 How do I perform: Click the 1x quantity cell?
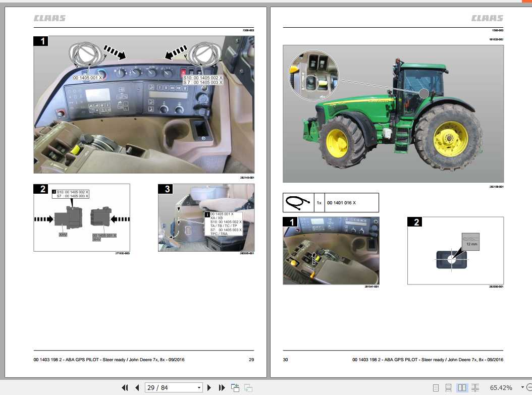click(320, 203)
